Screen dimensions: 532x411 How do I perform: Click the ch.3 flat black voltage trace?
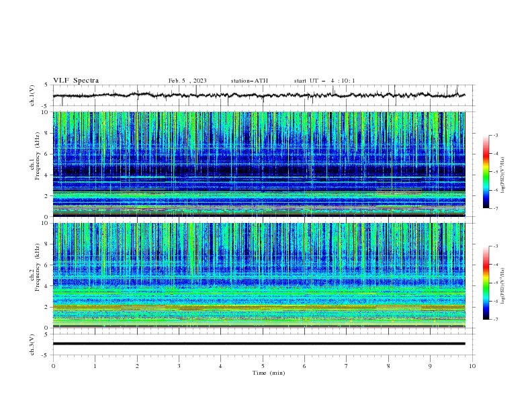259,344
